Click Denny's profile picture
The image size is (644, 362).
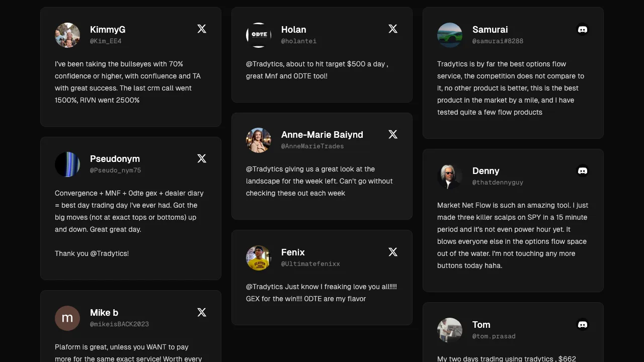pyautogui.click(x=450, y=176)
